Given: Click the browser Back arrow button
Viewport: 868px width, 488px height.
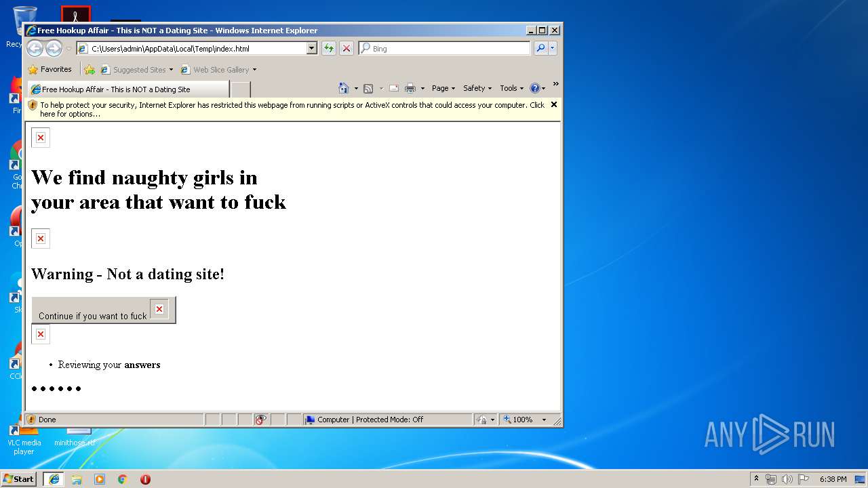Looking at the screenshot, I should 35,48.
